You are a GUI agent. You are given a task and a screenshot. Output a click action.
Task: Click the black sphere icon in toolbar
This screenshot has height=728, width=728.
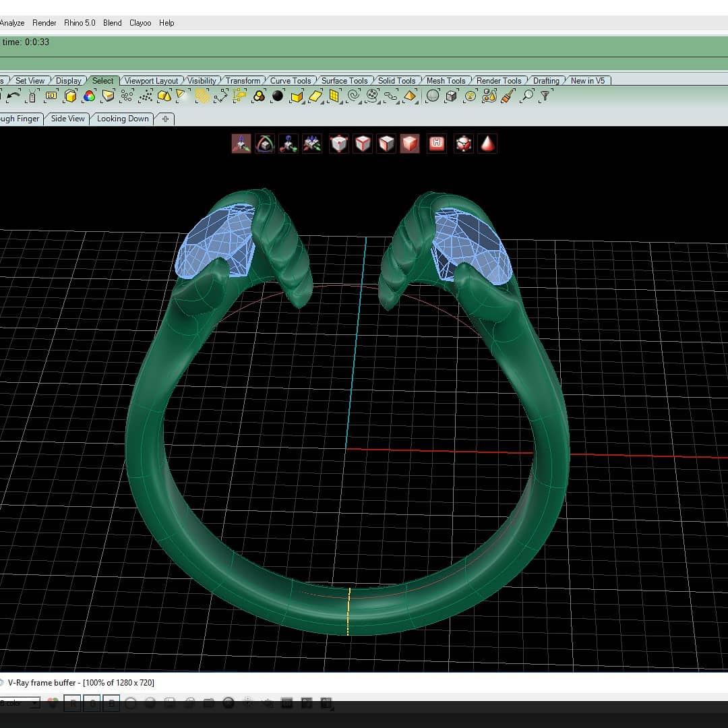pos(278,96)
